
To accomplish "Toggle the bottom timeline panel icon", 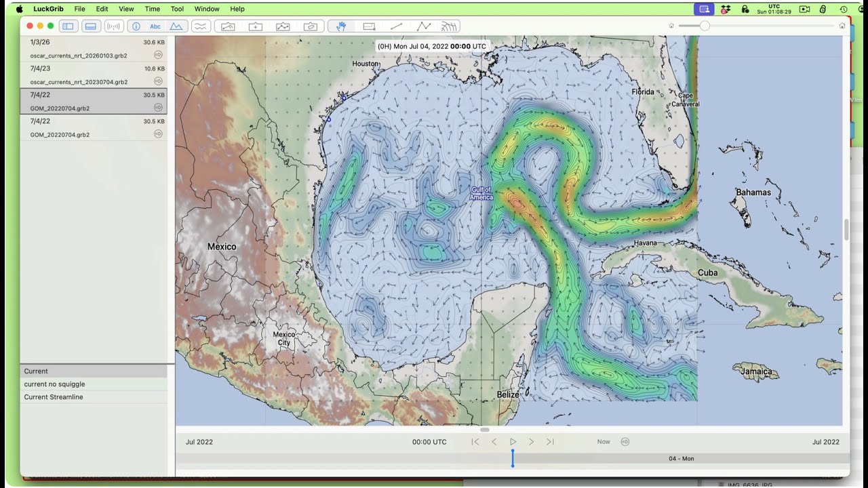I will tap(90, 26).
